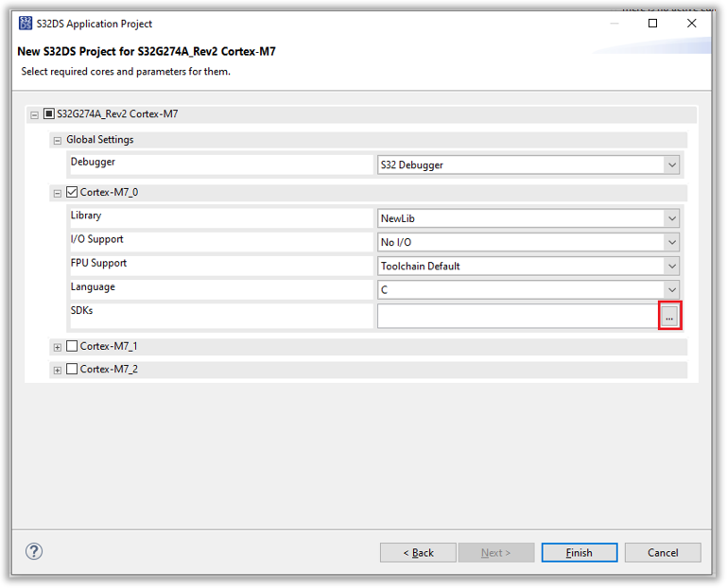Click the Cancel button

click(663, 553)
